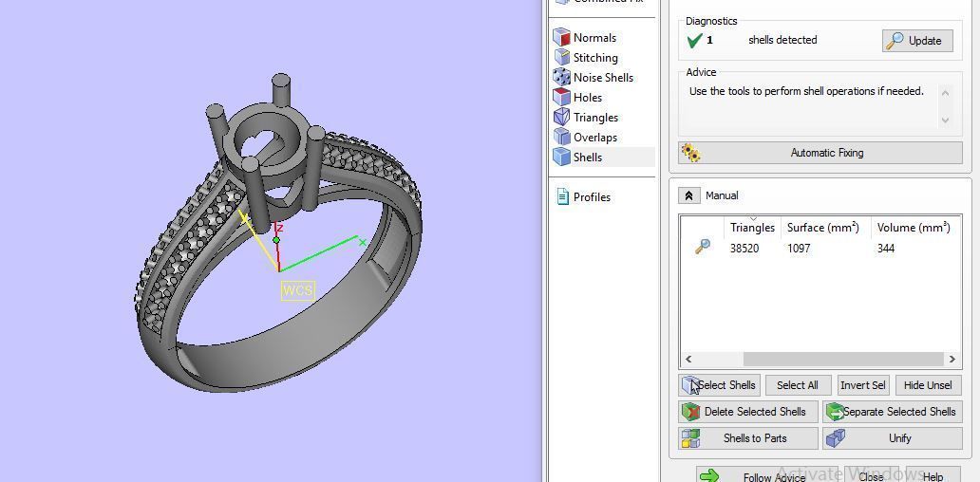Screen dimensions: 980x482
Task: Click the WCS label in the viewport
Action: [x=298, y=290]
